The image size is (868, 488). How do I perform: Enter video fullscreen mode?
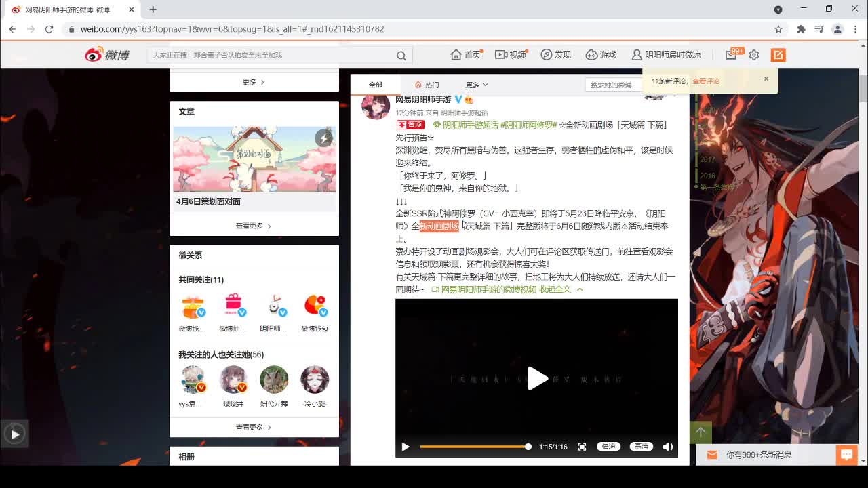[582, 447]
